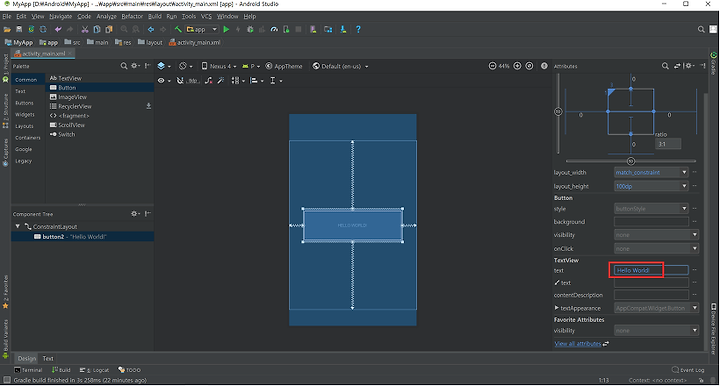Screen dimensions: 720x386
Task: Open the Default (en-us) locale dropdown
Action: 341,66
